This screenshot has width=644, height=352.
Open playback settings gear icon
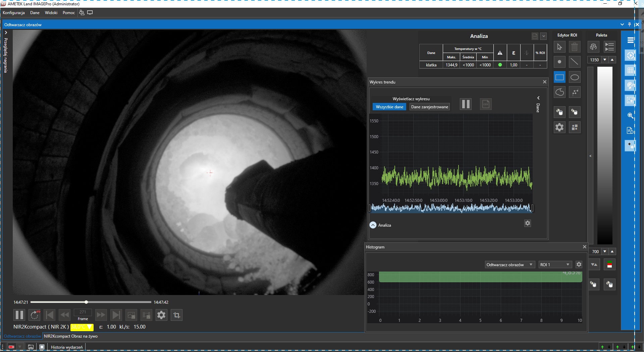(x=161, y=315)
